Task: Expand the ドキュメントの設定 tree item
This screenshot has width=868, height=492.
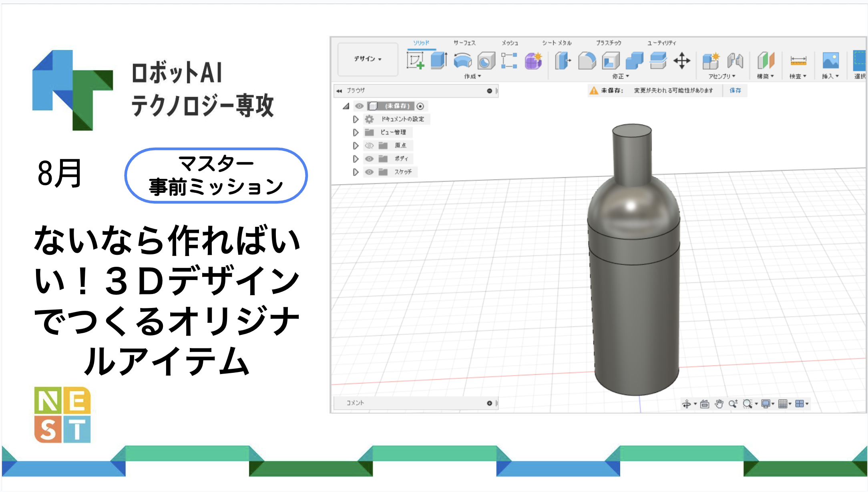Action: [356, 119]
